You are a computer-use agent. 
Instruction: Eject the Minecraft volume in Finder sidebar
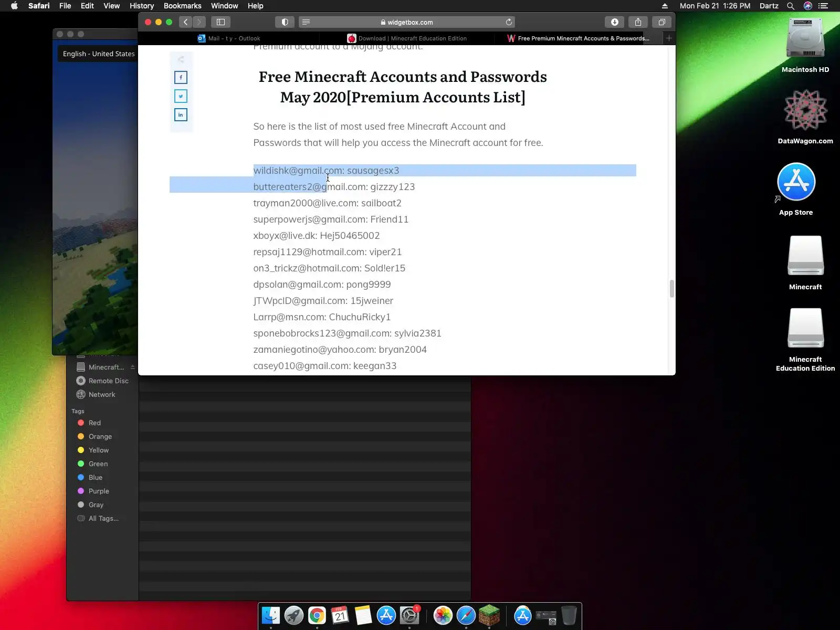pyautogui.click(x=132, y=367)
